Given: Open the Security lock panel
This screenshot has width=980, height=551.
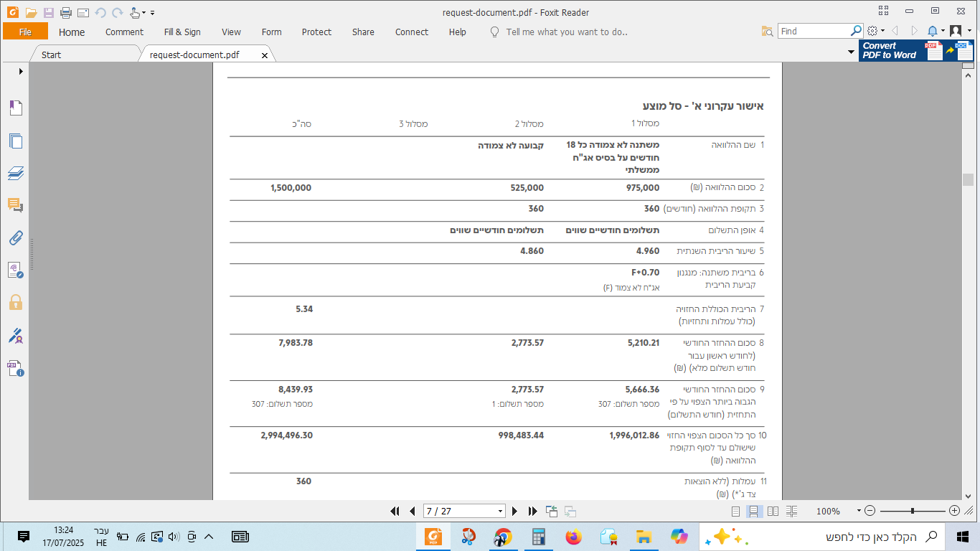Looking at the screenshot, I should [x=16, y=303].
